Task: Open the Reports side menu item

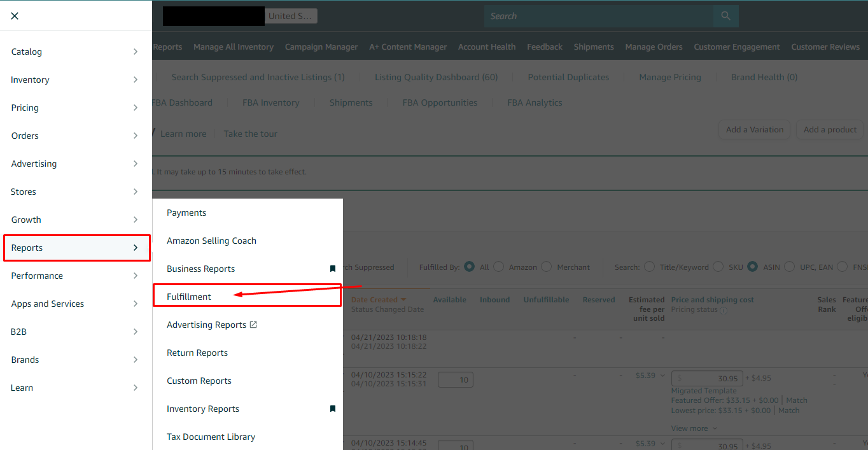Action: coord(76,248)
